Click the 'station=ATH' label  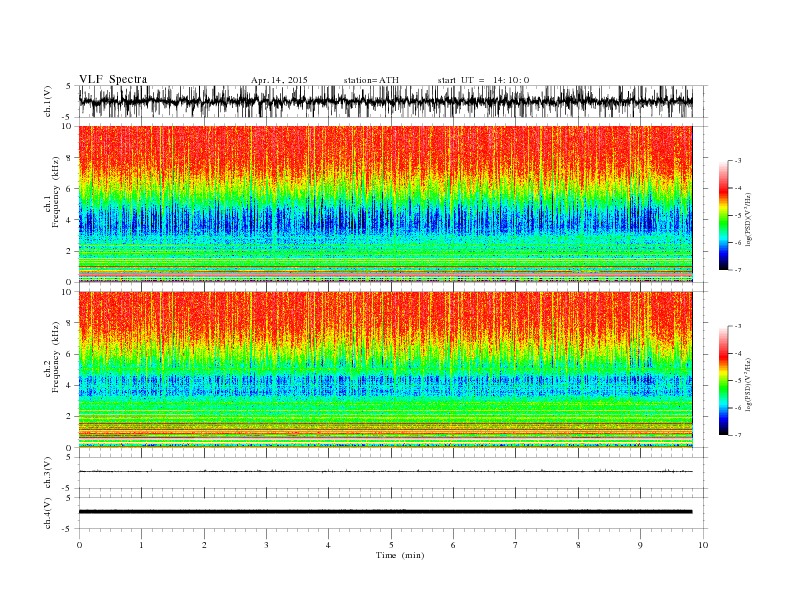[x=371, y=80]
